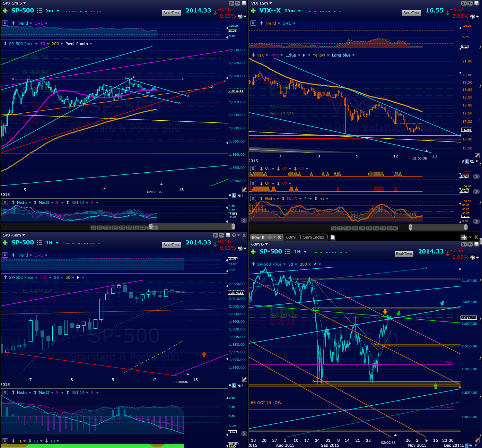Screen dimensions: 482x448
Task: Click the Real-Time button in the VIX panel
Action: click(412, 13)
